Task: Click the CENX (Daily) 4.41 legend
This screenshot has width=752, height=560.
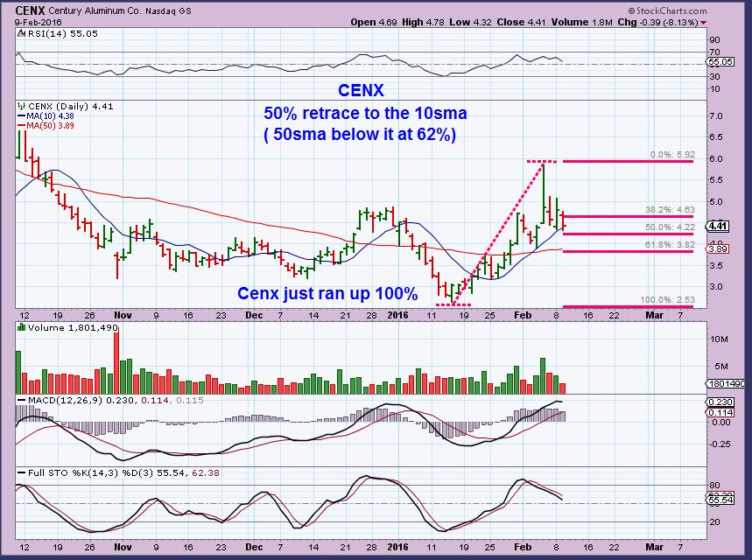Action: click(x=71, y=107)
